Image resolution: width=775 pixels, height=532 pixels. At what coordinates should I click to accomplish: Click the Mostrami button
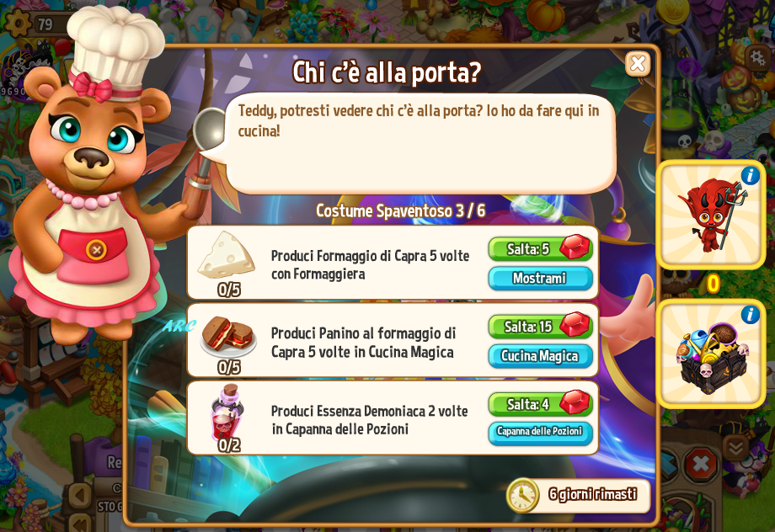coord(540,278)
